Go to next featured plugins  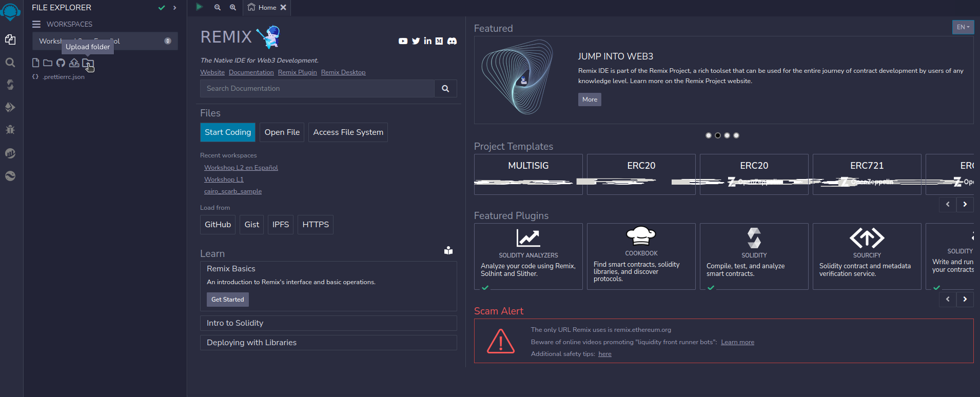(965, 299)
